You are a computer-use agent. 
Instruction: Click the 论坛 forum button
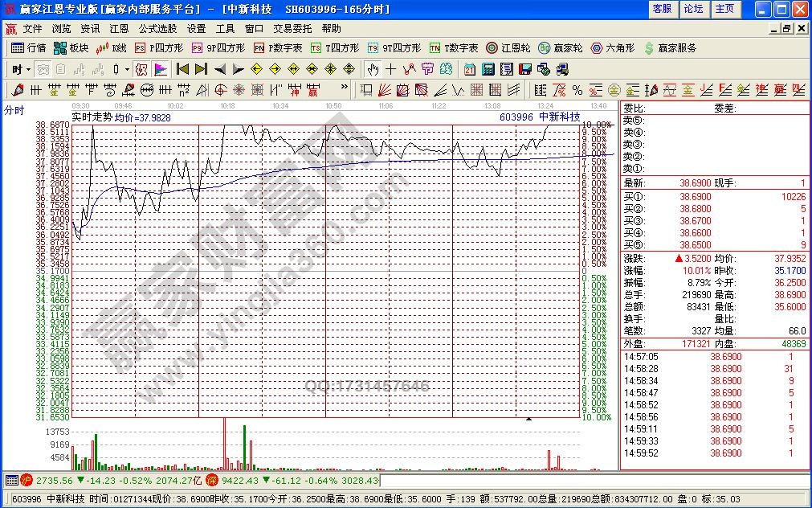693,9
